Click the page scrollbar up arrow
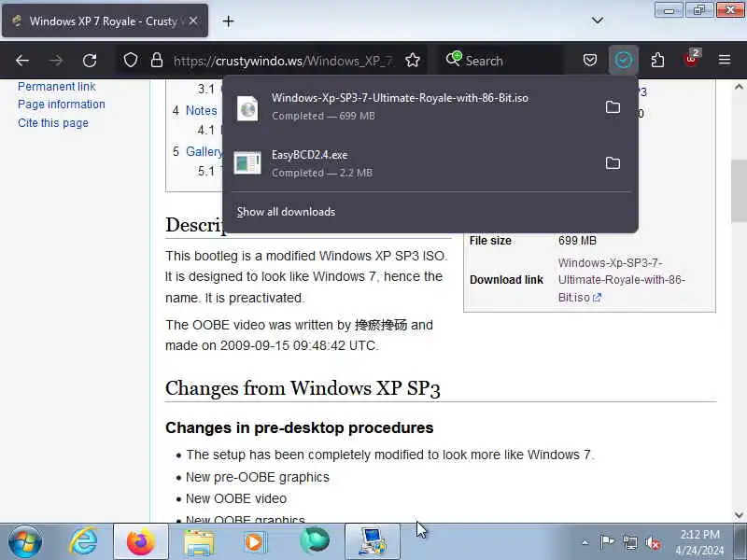747x560 pixels. tap(739, 87)
